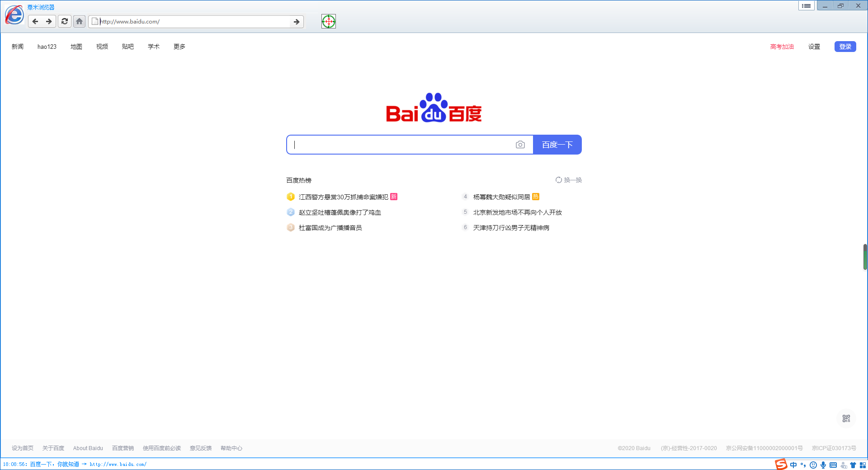Click the 意见反馈 footer link
This screenshot has height=470, width=868.
pos(201,448)
